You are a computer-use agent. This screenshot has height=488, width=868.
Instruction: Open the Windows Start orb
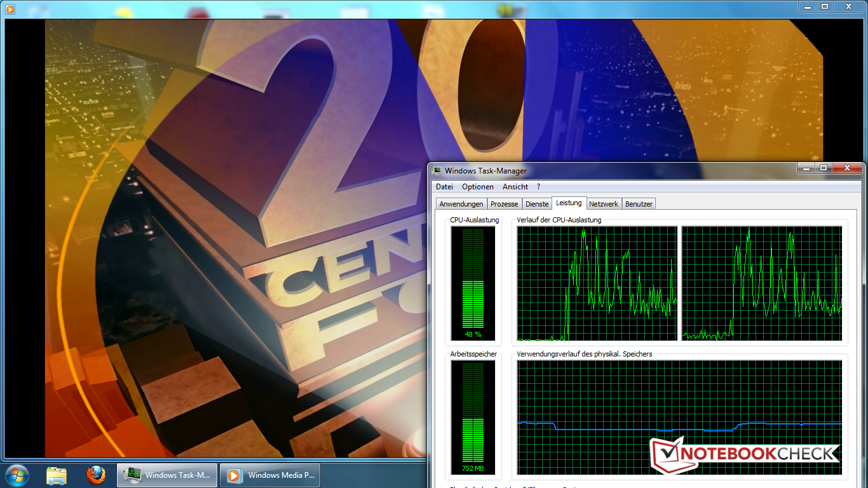[x=17, y=475]
